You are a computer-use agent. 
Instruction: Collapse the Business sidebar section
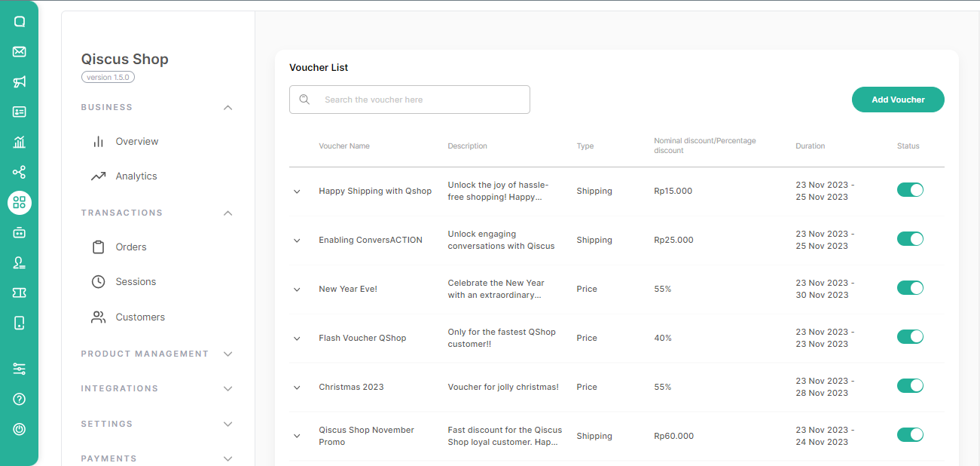[228, 108]
